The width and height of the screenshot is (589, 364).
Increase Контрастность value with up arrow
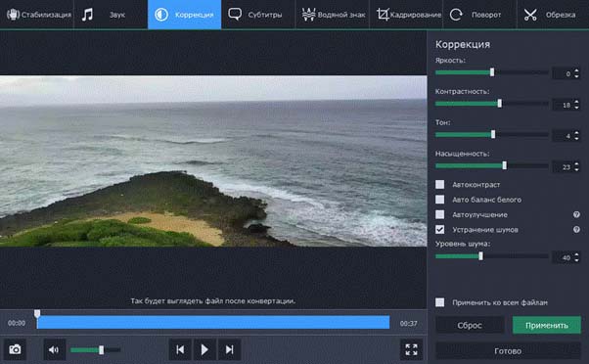pos(576,102)
